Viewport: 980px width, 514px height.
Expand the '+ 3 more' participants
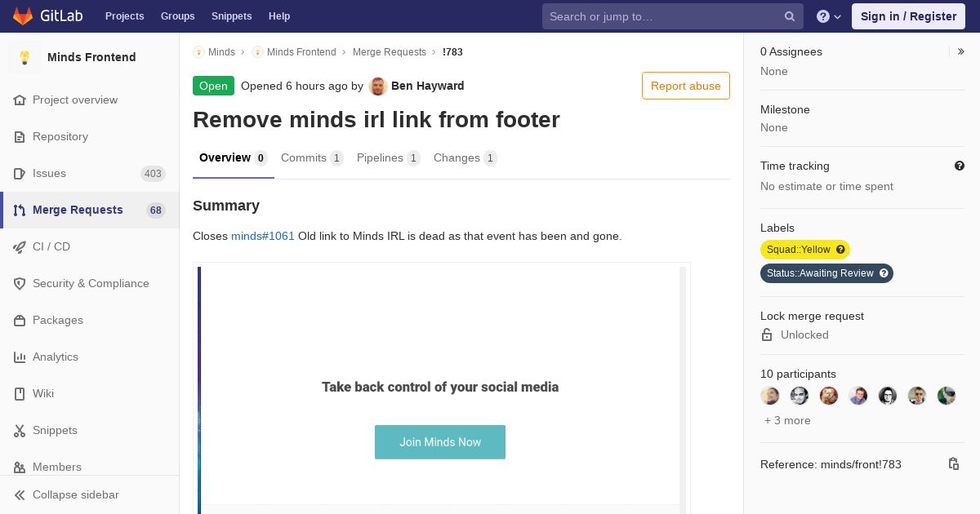(x=787, y=420)
